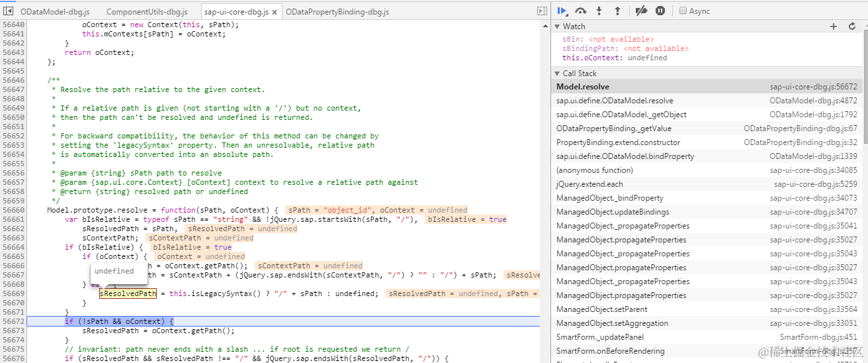Toggle the file navigator panel icon
Screen dimensions: 868x363
9,11
